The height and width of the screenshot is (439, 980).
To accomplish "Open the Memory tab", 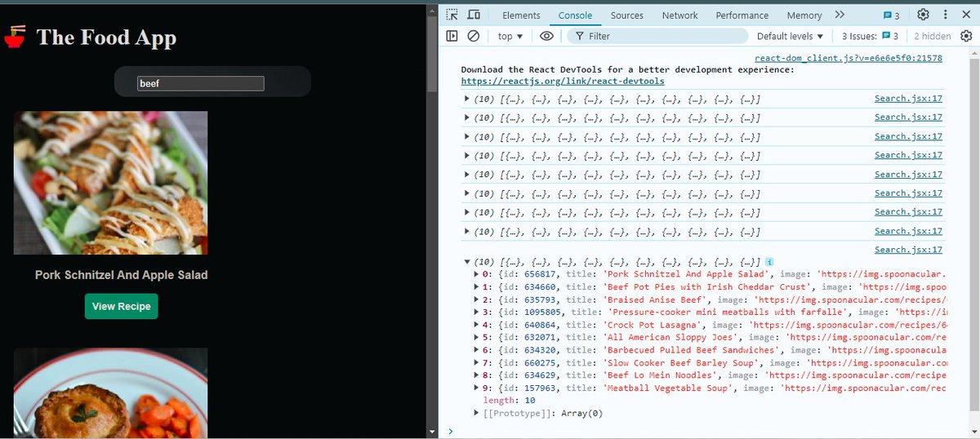I will (804, 16).
